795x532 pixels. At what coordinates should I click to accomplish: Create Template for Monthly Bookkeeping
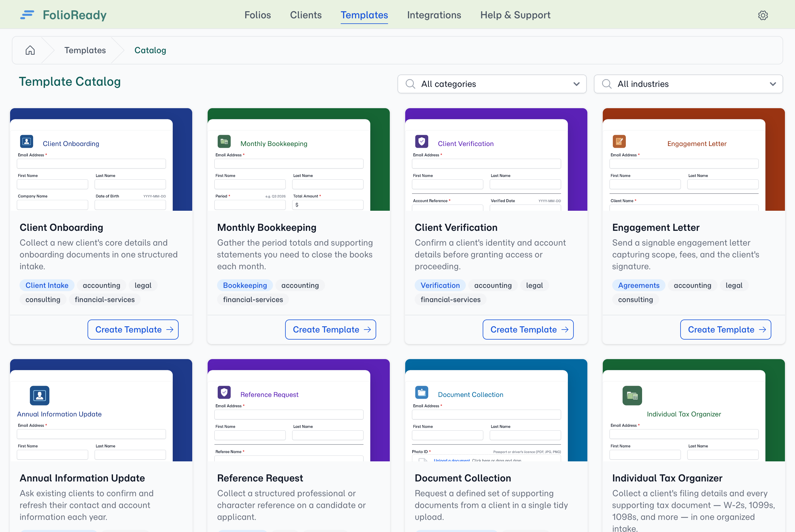(331, 330)
